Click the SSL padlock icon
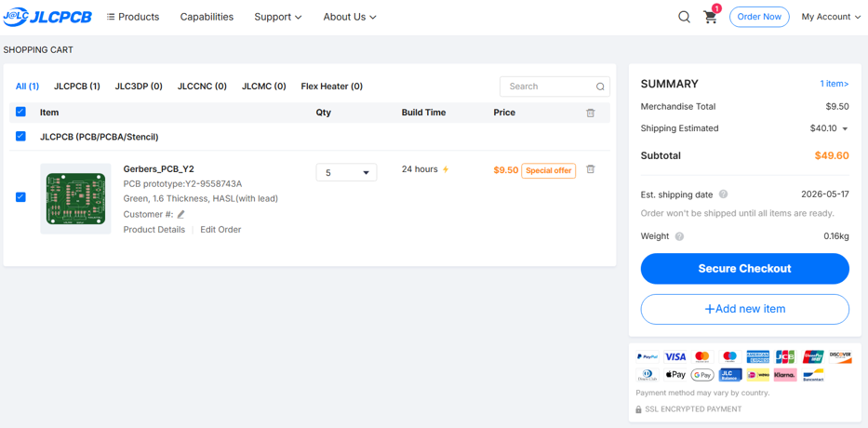This screenshot has width=868, height=428. [x=639, y=409]
